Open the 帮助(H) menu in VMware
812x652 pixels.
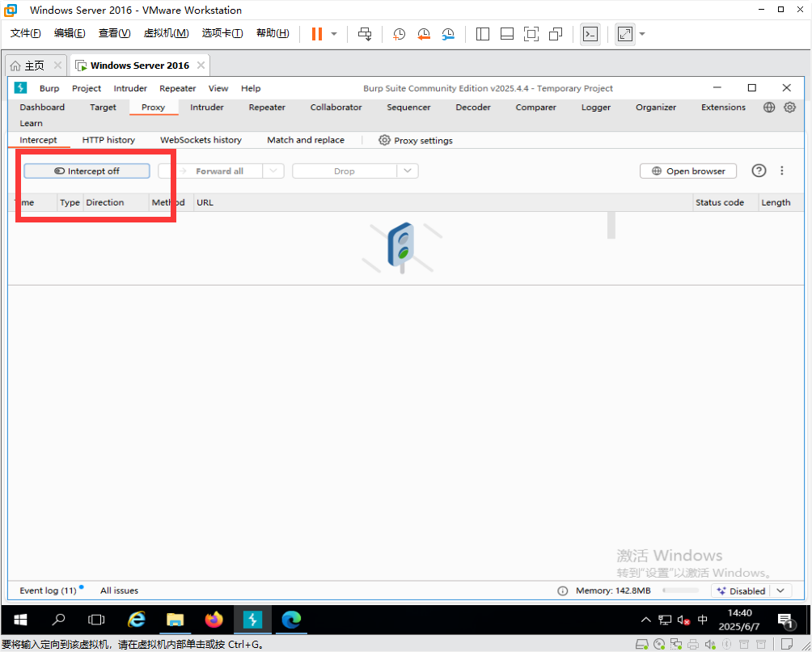click(273, 33)
